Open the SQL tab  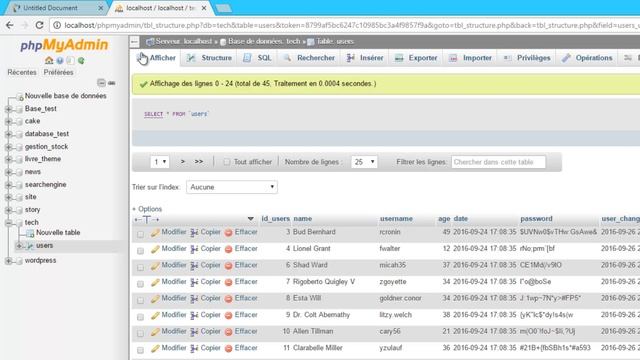pyautogui.click(x=258, y=58)
